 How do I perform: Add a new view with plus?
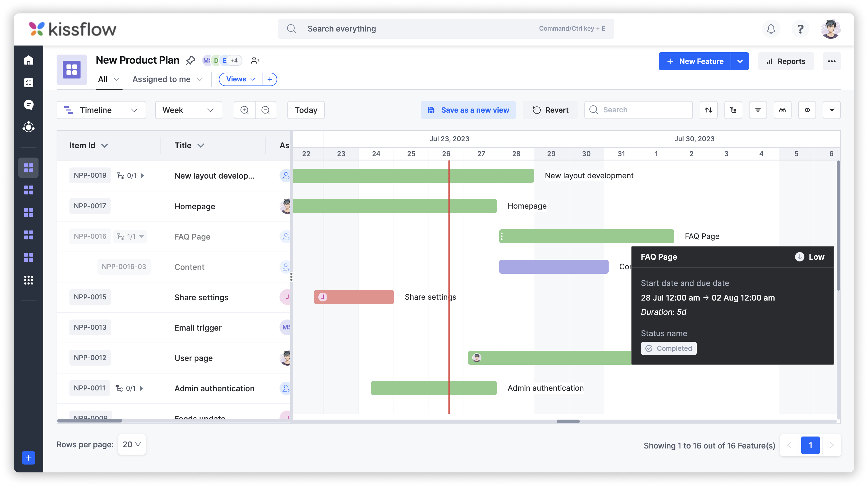[270, 79]
